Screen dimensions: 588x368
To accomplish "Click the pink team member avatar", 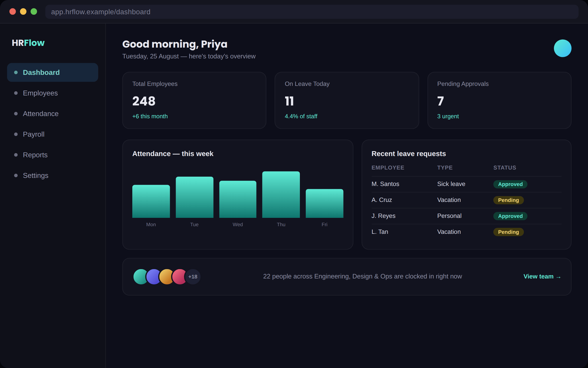I will pyautogui.click(x=180, y=277).
